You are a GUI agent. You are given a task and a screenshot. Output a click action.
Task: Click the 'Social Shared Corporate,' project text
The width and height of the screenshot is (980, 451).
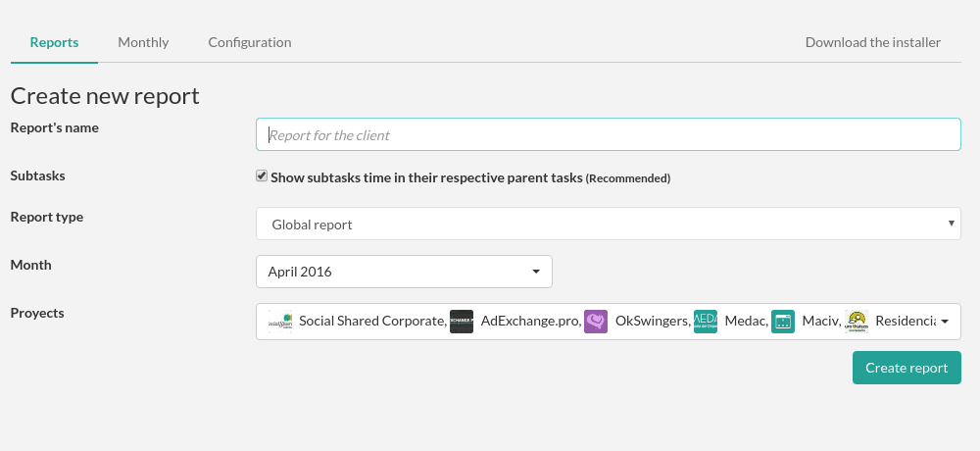point(373,321)
